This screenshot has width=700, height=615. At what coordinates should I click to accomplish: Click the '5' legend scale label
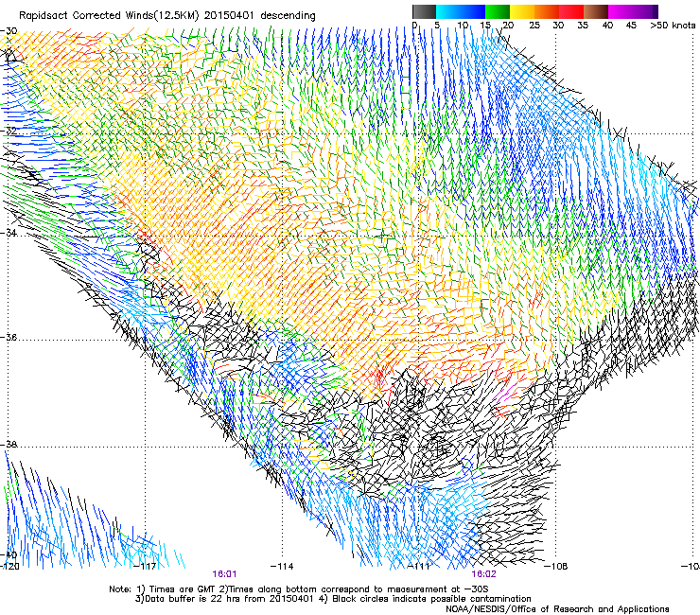[437, 26]
